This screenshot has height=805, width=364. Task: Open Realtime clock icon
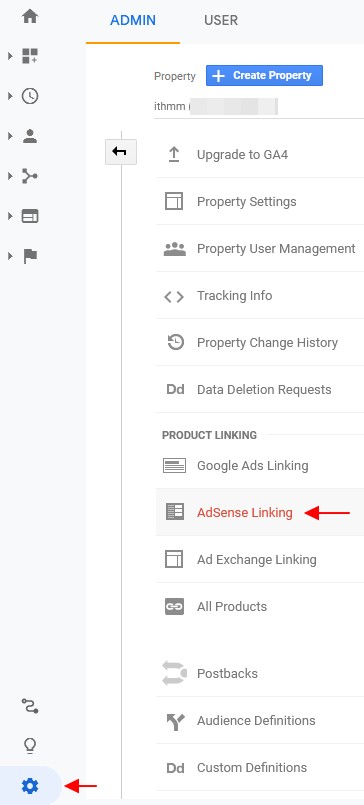(30, 96)
